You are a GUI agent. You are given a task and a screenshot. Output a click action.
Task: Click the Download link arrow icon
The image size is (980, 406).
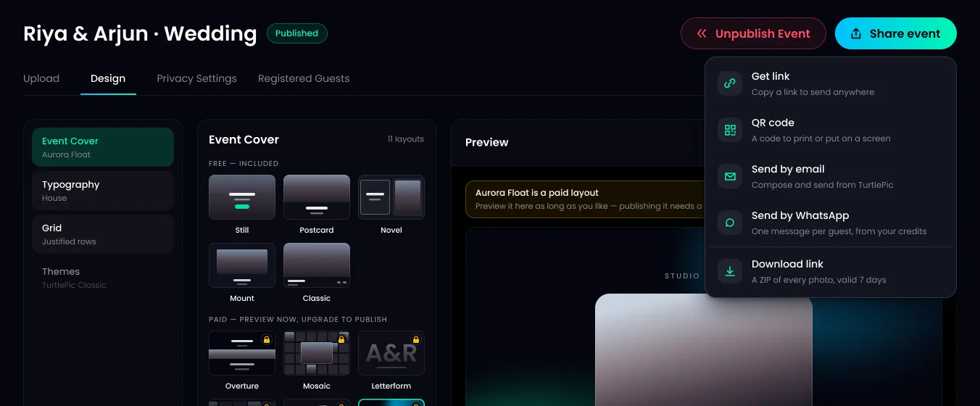pos(730,271)
